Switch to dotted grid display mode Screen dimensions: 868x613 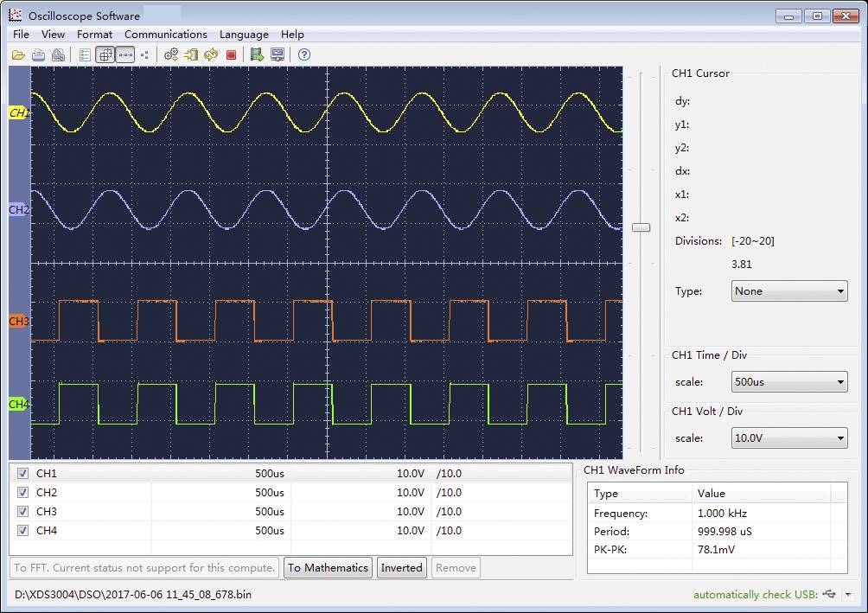(x=126, y=54)
